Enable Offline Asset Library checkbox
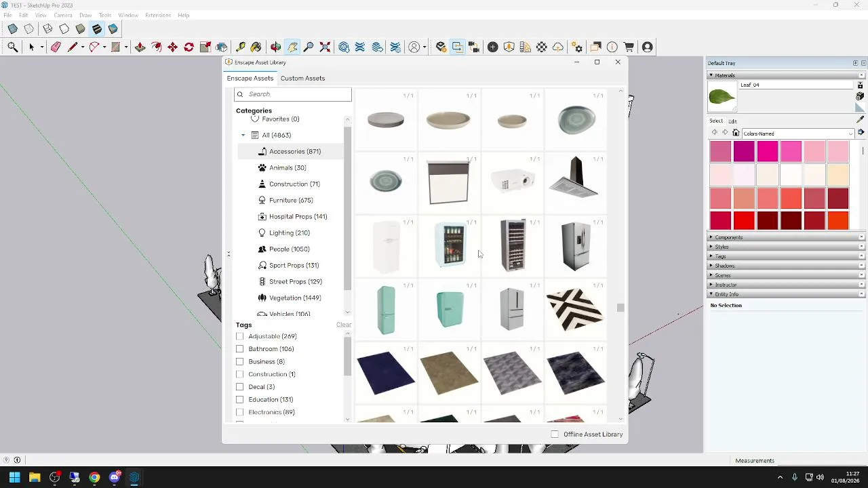The image size is (868, 488). tap(555, 434)
